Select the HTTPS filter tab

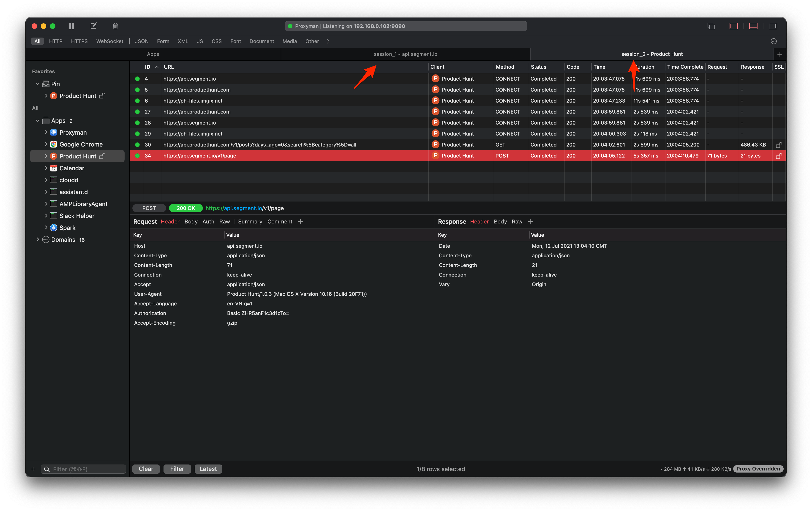pyautogui.click(x=79, y=41)
